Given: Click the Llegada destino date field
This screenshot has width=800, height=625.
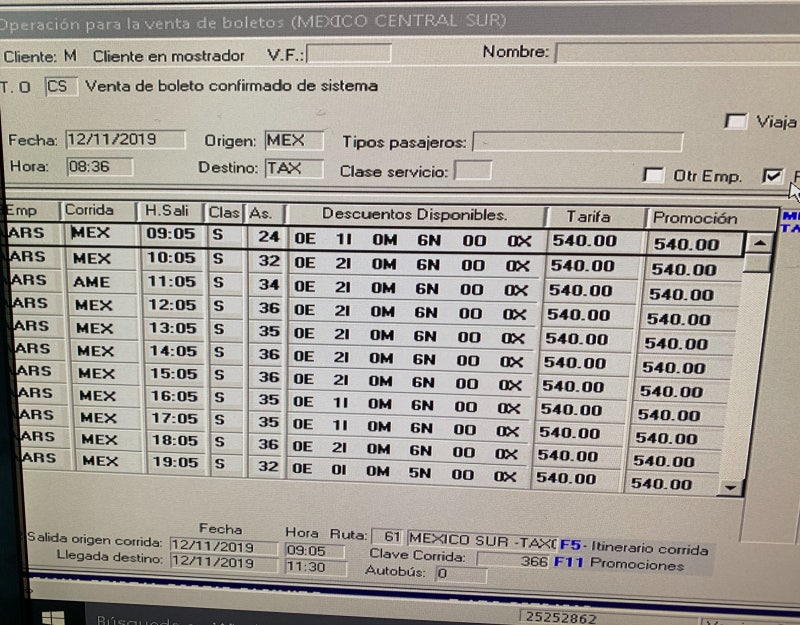Looking at the screenshot, I should click(x=223, y=563).
